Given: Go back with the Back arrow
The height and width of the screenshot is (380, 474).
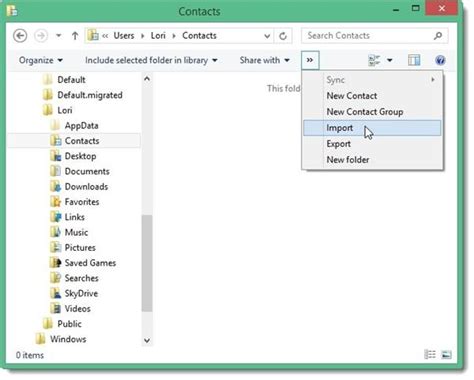Looking at the screenshot, I should [20, 36].
